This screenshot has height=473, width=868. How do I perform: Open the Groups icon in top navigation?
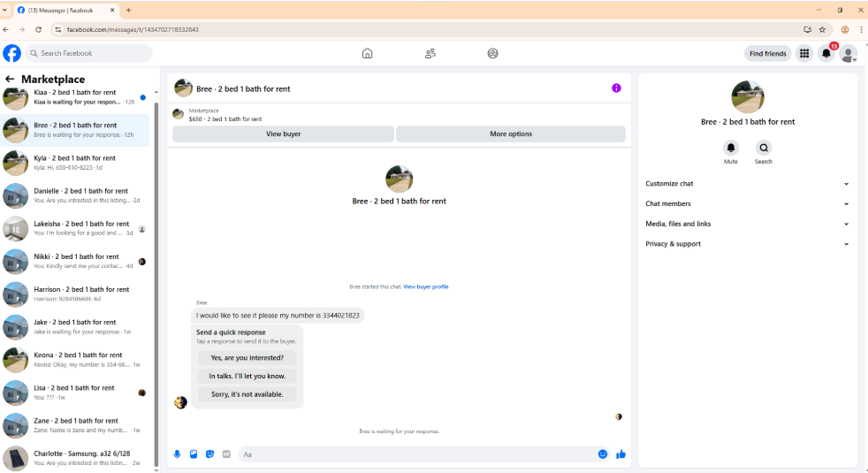[492, 53]
